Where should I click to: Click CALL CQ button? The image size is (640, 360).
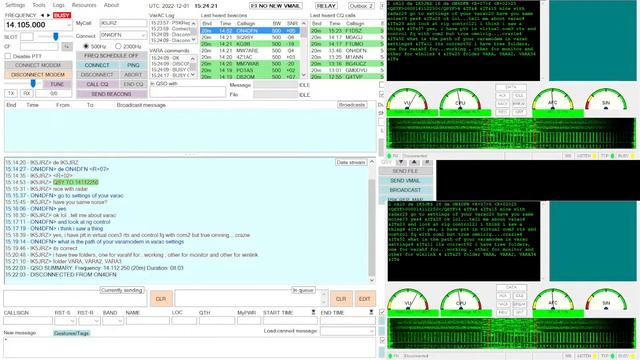pos(97,84)
